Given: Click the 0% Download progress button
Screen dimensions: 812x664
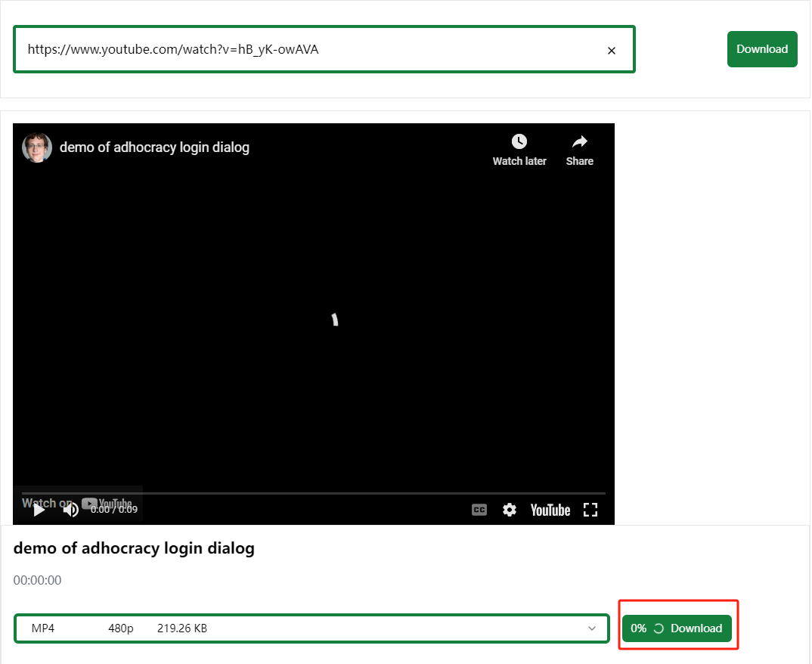Looking at the screenshot, I should [x=677, y=628].
